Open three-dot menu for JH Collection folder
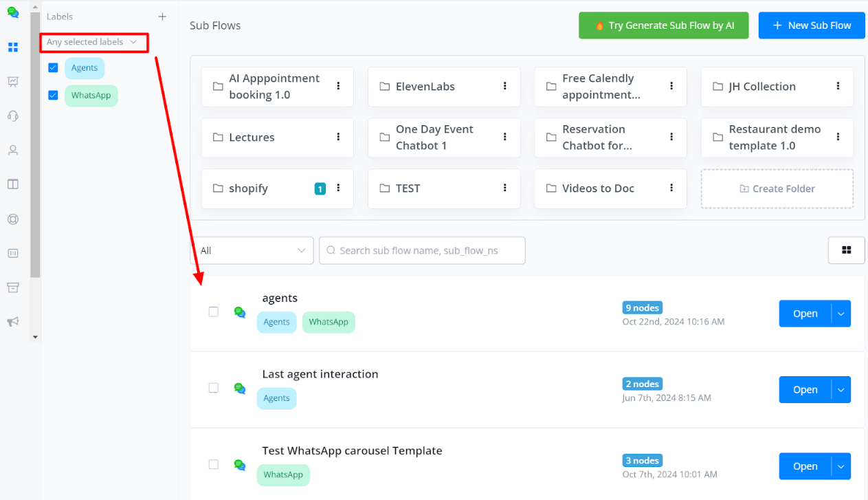868x500 pixels. (x=838, y=86)
